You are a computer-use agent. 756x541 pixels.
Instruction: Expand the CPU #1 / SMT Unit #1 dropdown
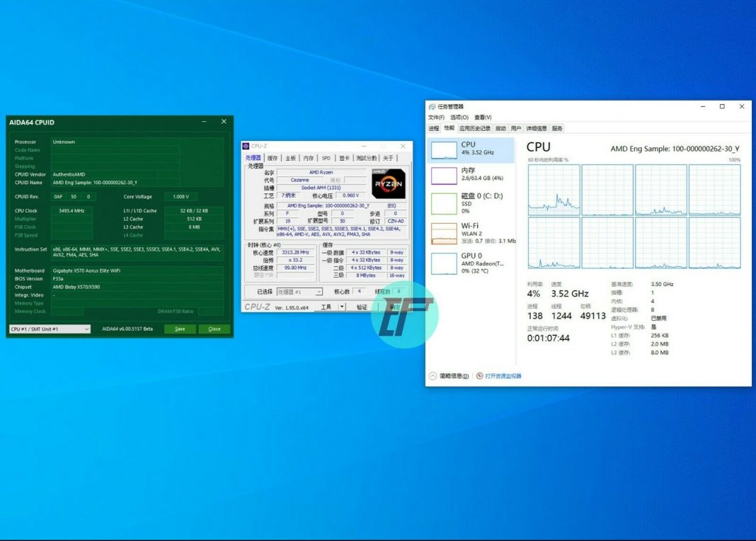[50, 329]
